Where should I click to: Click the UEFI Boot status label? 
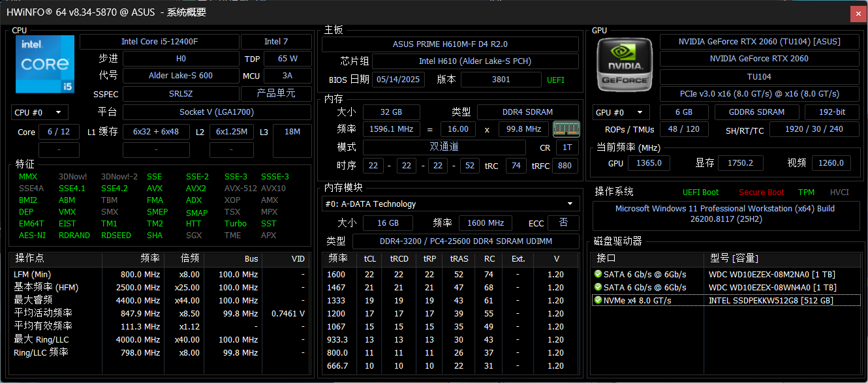point(700,192)
